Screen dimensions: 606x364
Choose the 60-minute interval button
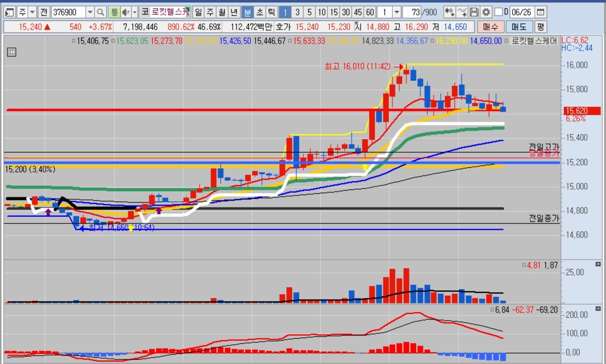[x=370, y=12]
